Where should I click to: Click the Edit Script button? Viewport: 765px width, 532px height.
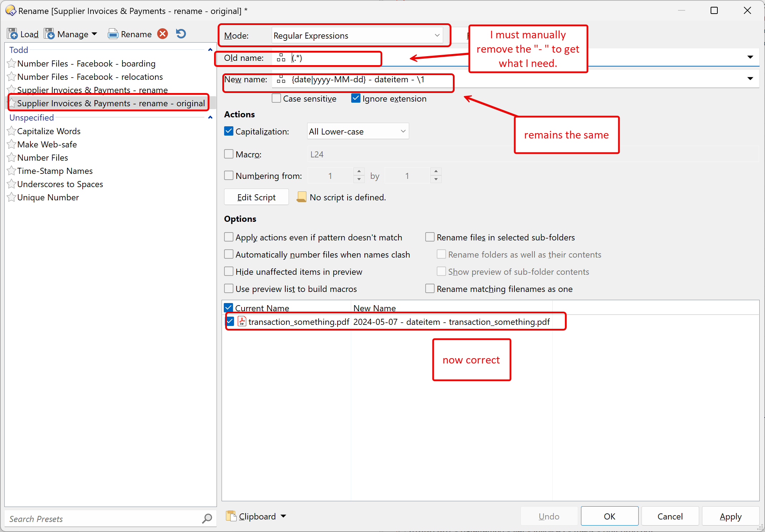[256, 197]
